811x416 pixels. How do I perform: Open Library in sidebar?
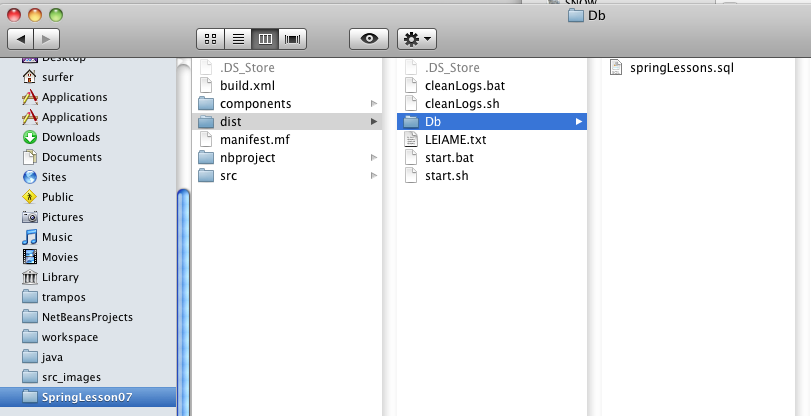pyautogui.click(x=88, y=277)
